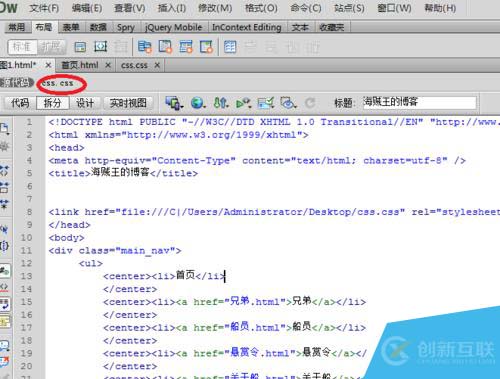Click the Check Browser Compatibility icon
This screenshot has width=500, height=379.
(x=266, y=103)
